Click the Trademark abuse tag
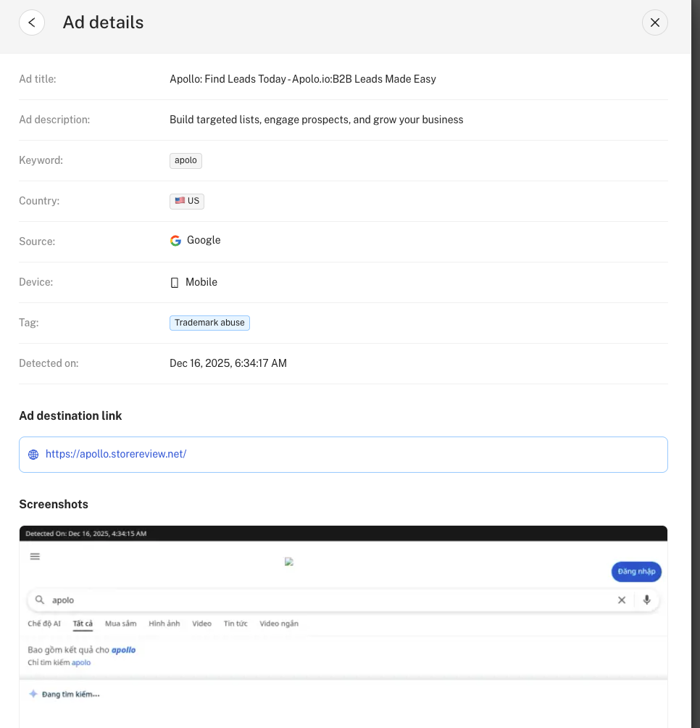 click(x=209, y=323)
